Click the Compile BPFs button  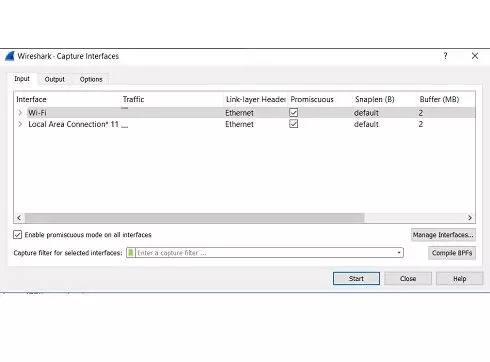(x=452, y=253)
